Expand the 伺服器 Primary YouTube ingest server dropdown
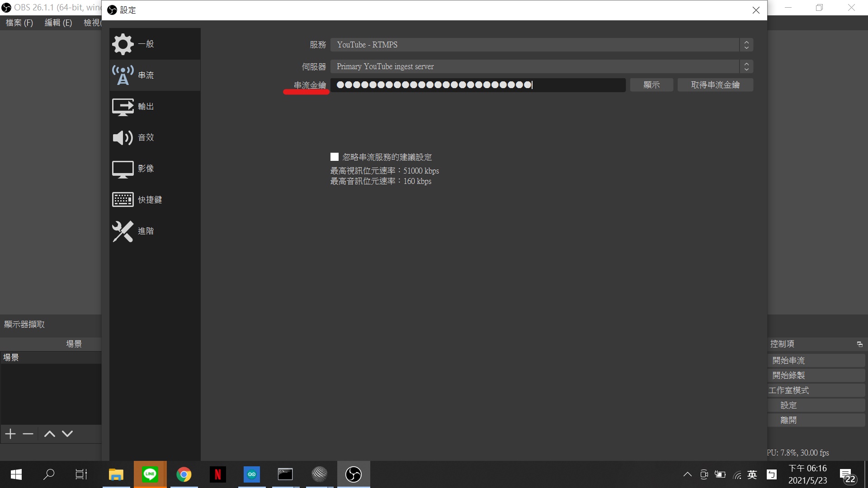 tap(542, 66)
